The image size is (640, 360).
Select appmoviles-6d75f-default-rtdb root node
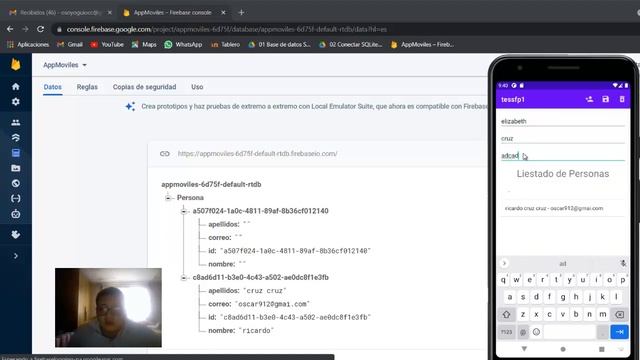point(211,184)
